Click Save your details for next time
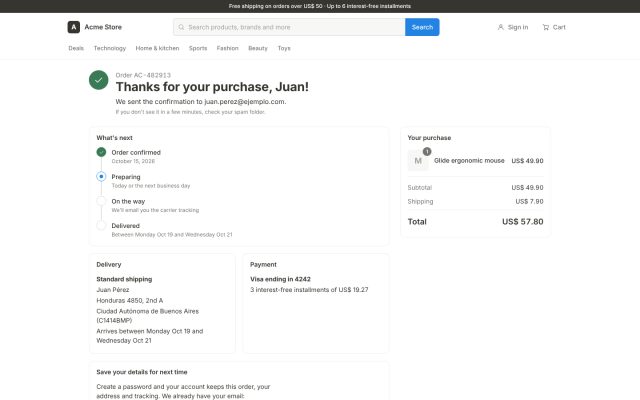The height and width of the screenshot is (400, 640). (142, 372)
